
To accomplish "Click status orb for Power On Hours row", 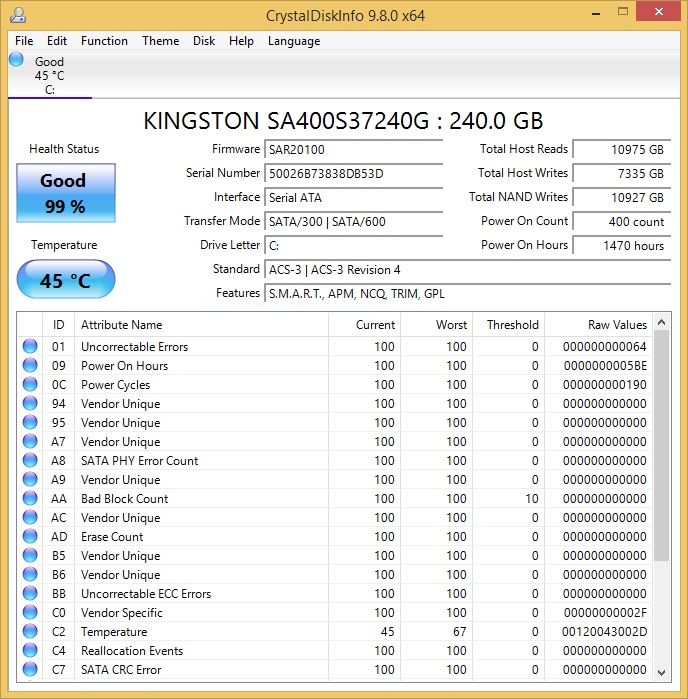I will point(30,365).
